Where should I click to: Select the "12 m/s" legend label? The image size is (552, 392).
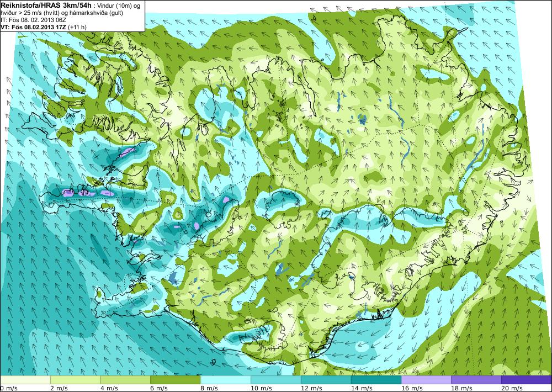(x=312, y=388)
